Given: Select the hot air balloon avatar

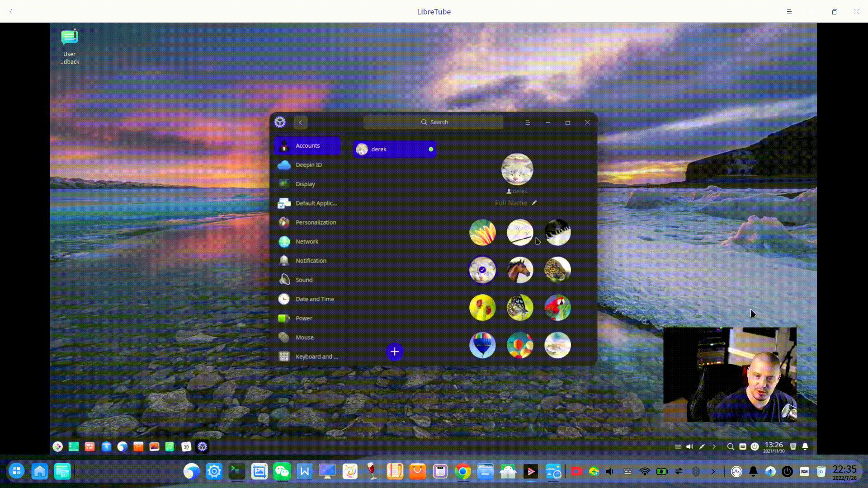Looking at the screenshot, I should pyautogui.click(x=482, y=345).
